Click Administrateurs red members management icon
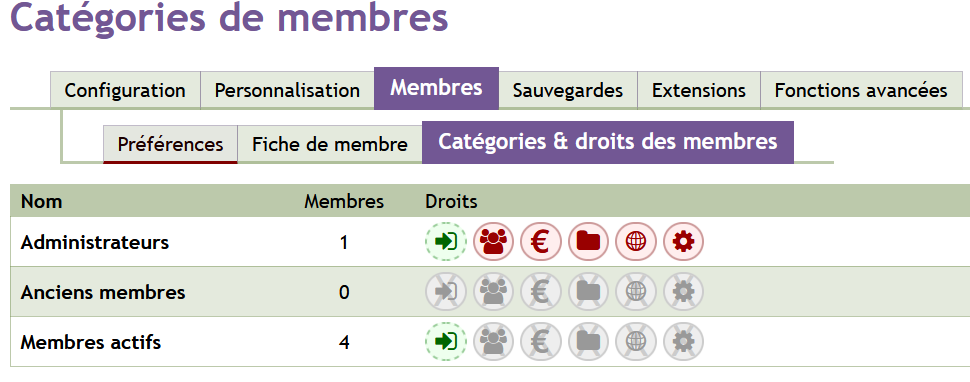 click(493, 242)
